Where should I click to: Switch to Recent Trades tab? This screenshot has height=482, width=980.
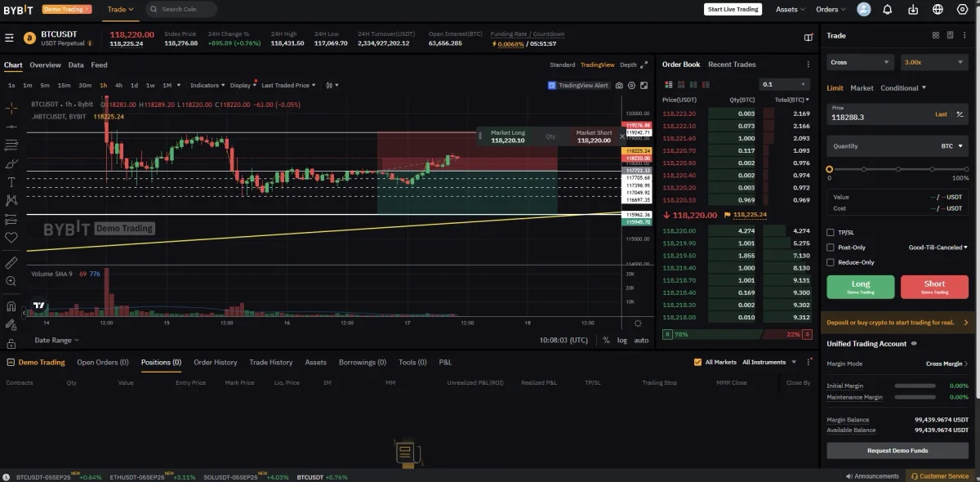(x=732, y=65)
